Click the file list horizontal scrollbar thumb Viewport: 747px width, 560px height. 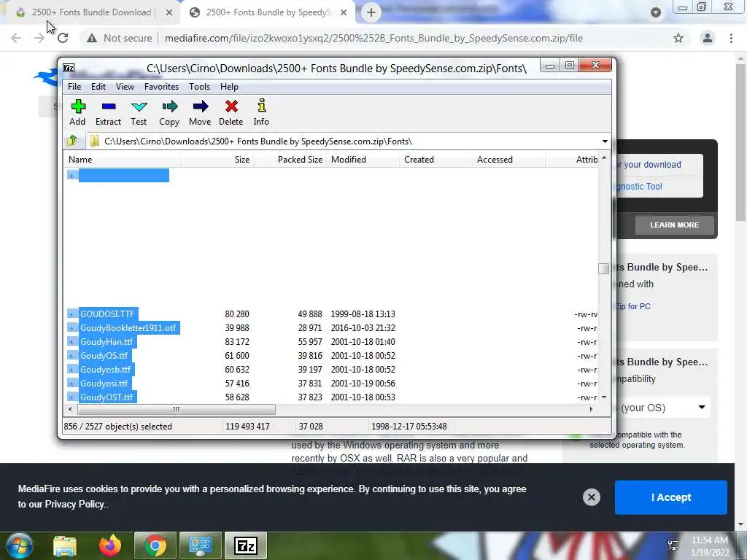click(x=177, y=409)
